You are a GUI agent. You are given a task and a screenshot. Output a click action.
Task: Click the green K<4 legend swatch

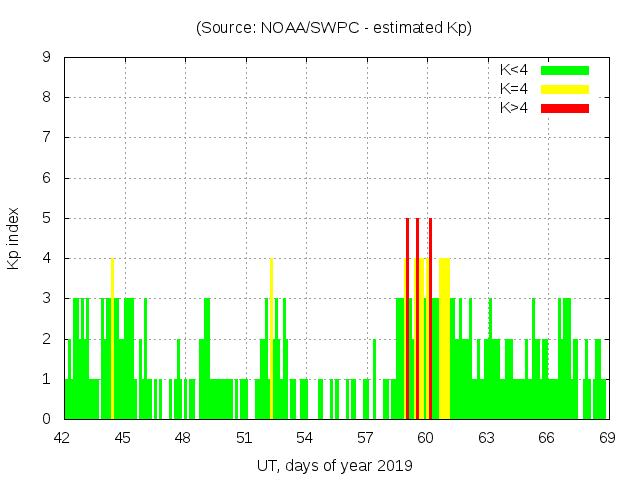(565, 70)
